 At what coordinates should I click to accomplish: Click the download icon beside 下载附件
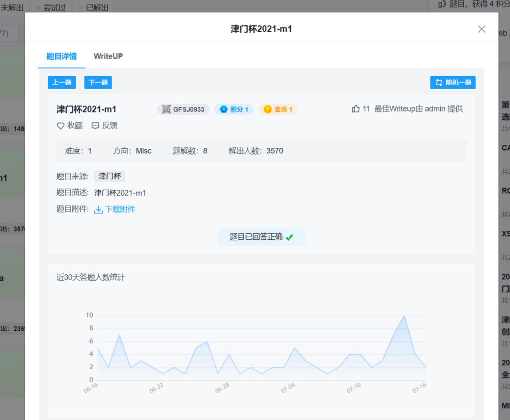tap(98, 210)
